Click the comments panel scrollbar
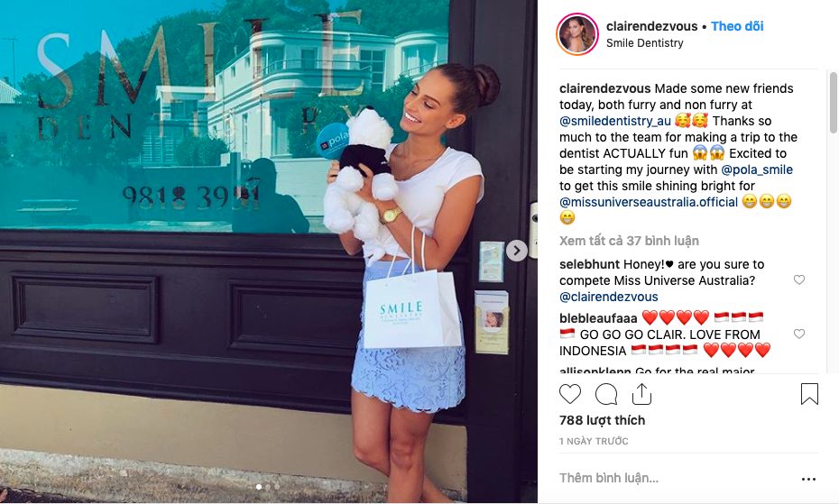This screenshot has height=504, width=839. [x=833, y=103]
